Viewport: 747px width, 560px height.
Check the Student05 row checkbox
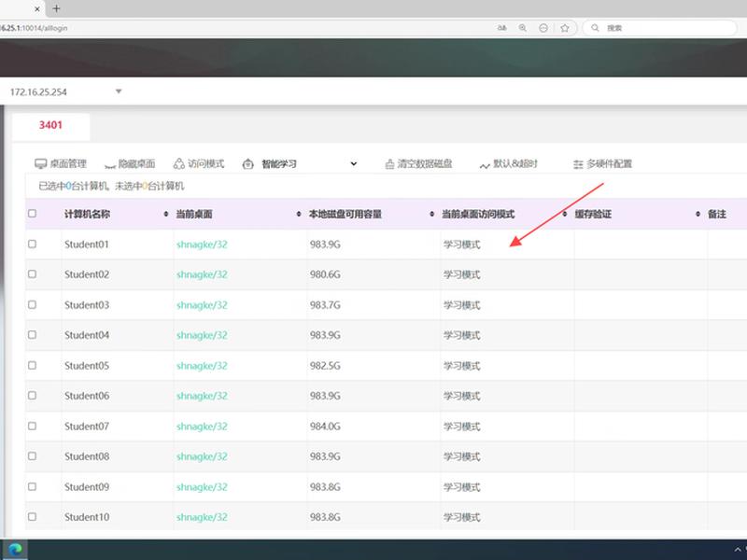32,365
